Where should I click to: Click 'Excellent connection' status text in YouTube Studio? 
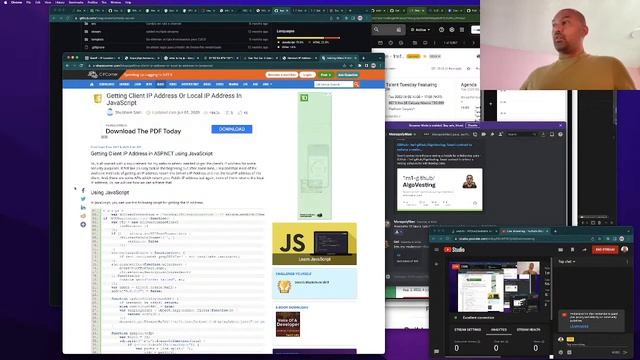(x=478, y=317)
